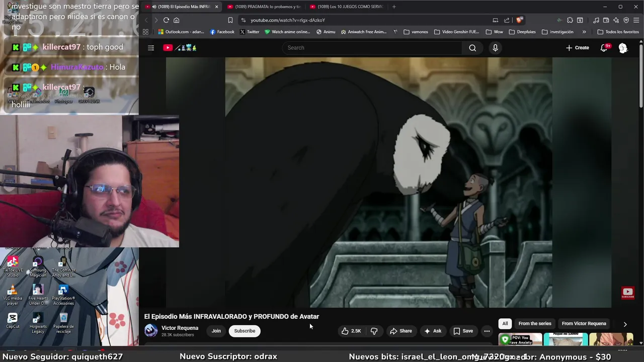
Task: Expand hidden bookmarks with double chevron
Action: tap(584, 32)
